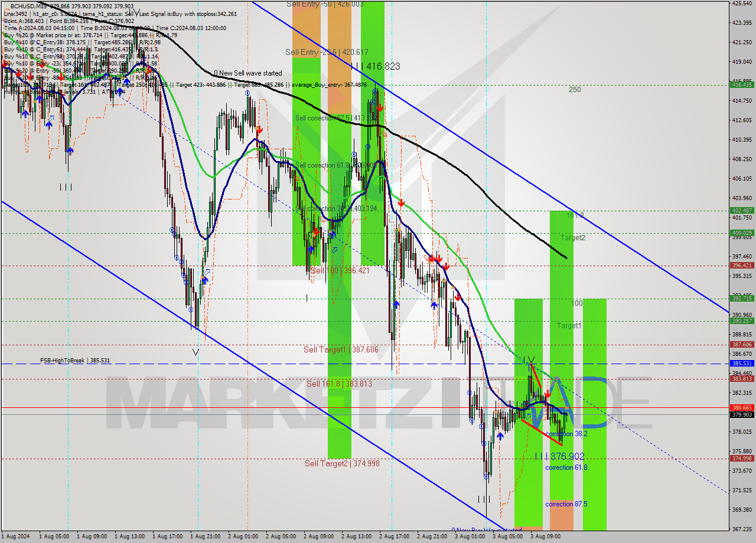This screenshot has height=543, width=756.
Task: Select the 403.960 price axis value
Action: click(x=742, y=198)
